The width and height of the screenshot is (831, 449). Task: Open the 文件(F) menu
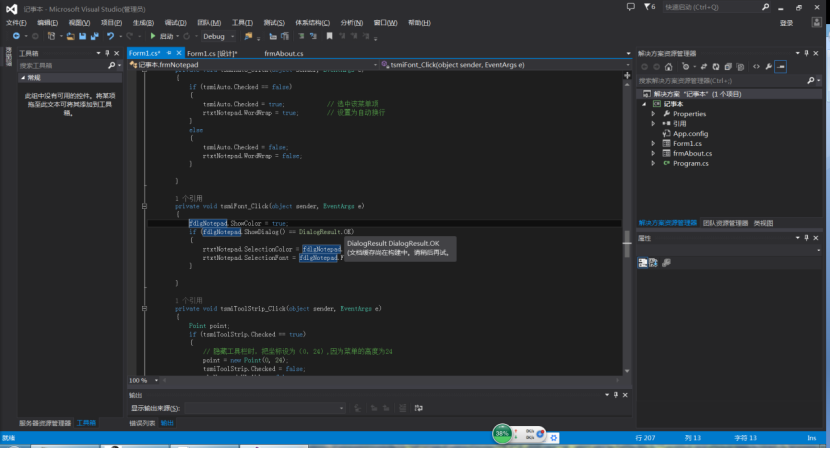(16, 23)
